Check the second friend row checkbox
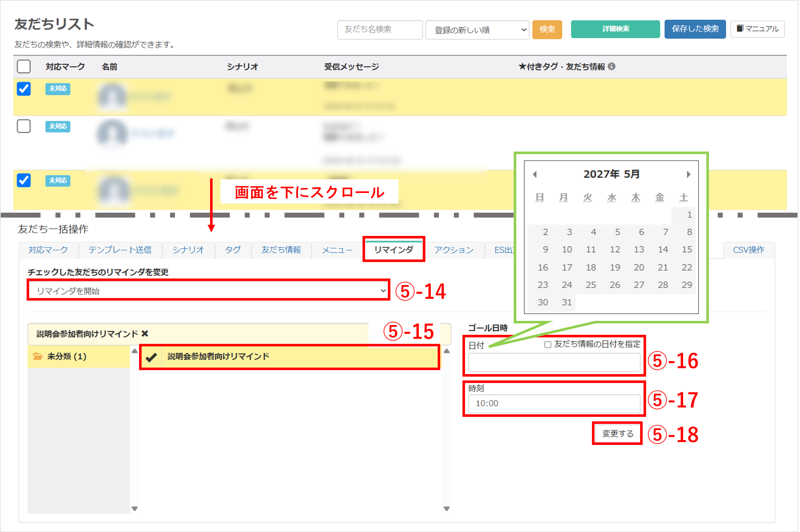 click(x=24, y=126)
